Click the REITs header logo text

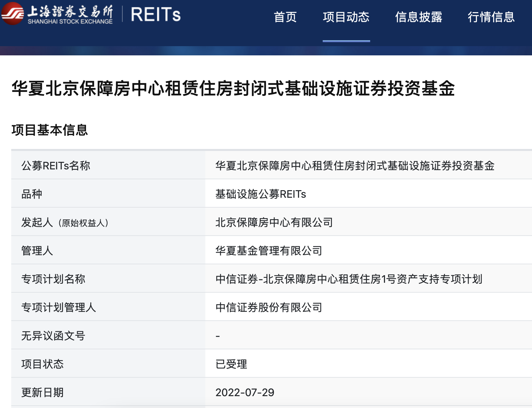pyautogui.click(x=156, y=15)
